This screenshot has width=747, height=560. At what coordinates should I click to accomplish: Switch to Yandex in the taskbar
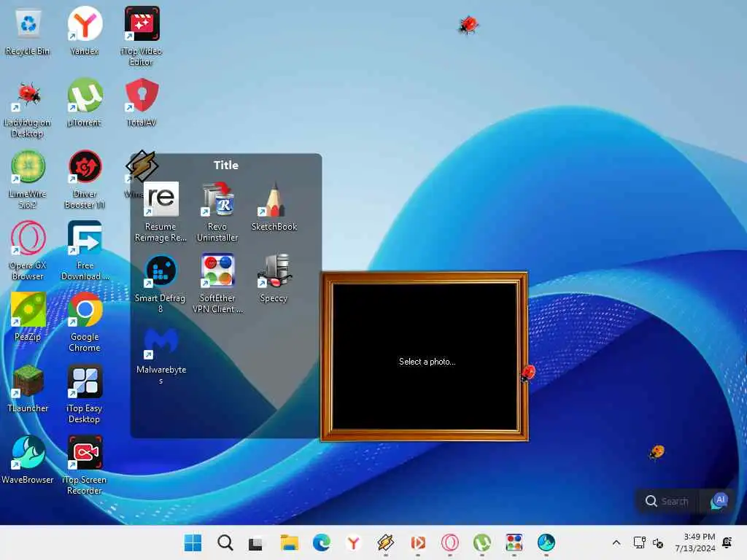pos(354,542)
